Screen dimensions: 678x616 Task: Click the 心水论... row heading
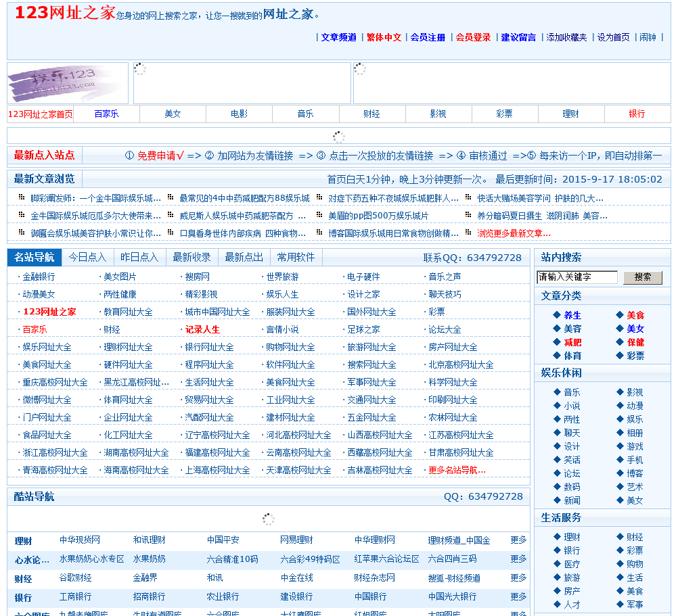[x=32, y=561]
